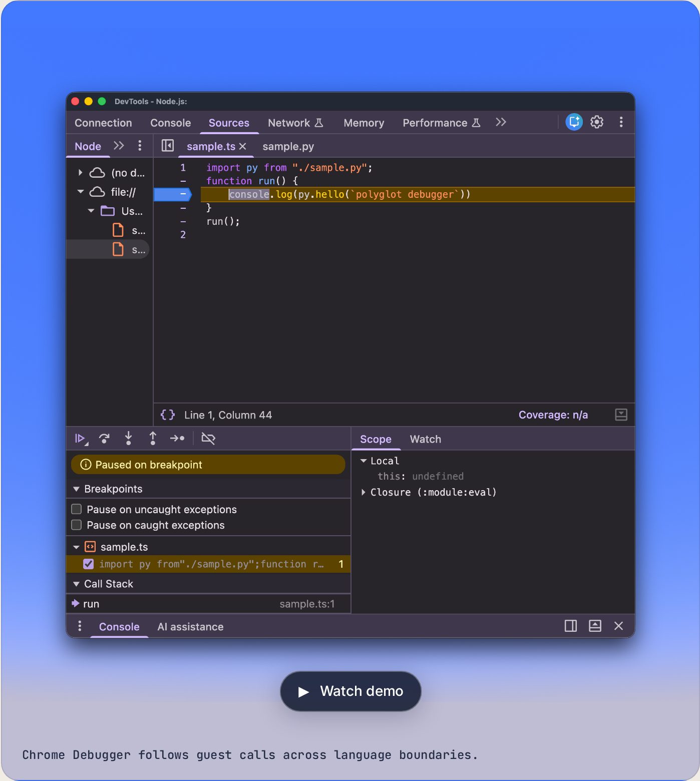
Task: Collapse the Breakpoints section
Action: tap(77, 489)
